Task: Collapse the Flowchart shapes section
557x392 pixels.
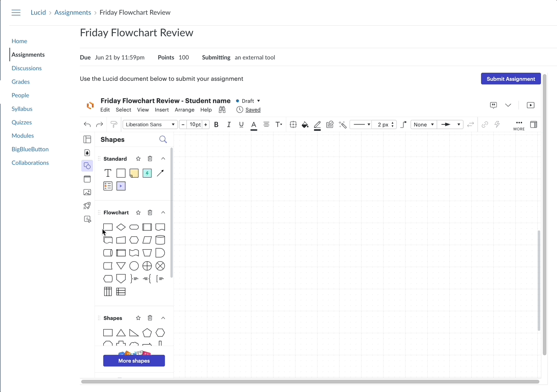Action: pos(163,213)
